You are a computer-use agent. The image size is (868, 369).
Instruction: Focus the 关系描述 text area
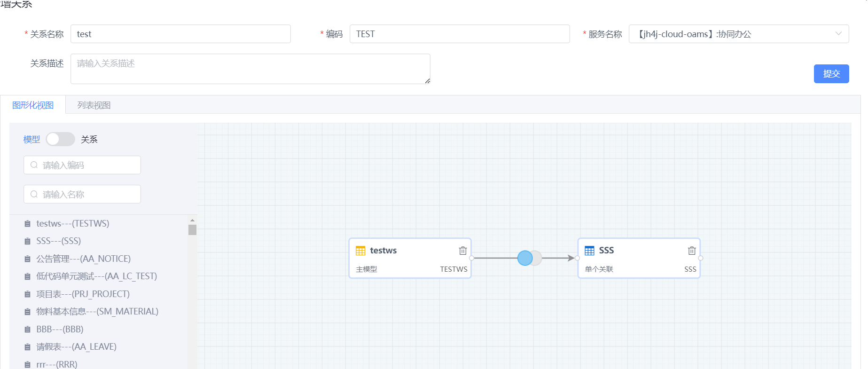pos(250,69)
